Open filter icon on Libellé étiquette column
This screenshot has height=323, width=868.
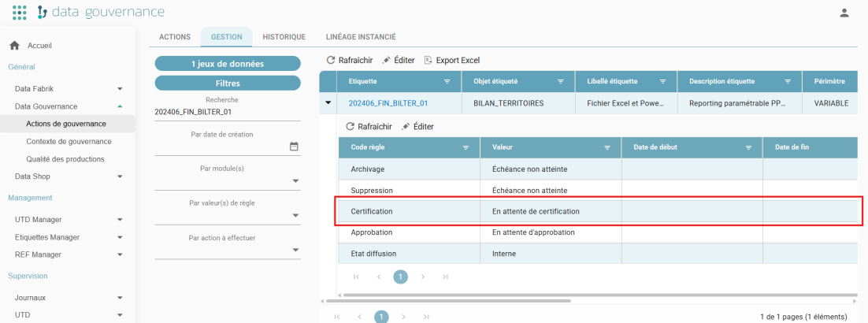(662, 81)
